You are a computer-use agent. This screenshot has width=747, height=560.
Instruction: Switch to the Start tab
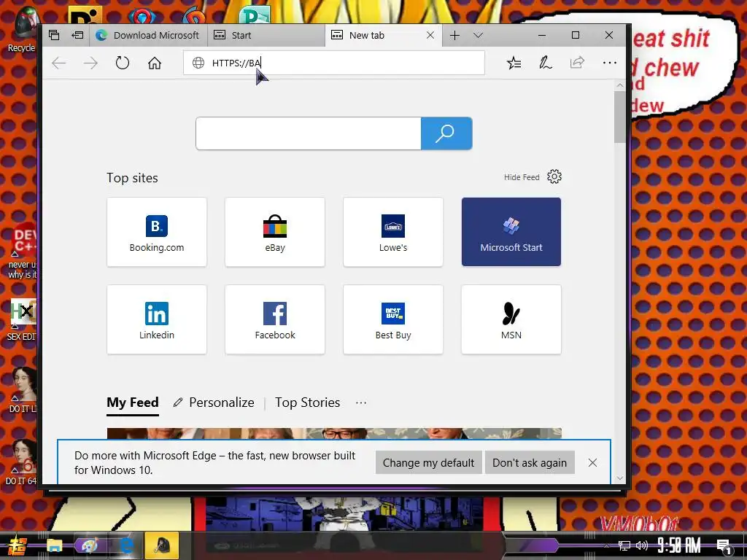tap(266, 35)
